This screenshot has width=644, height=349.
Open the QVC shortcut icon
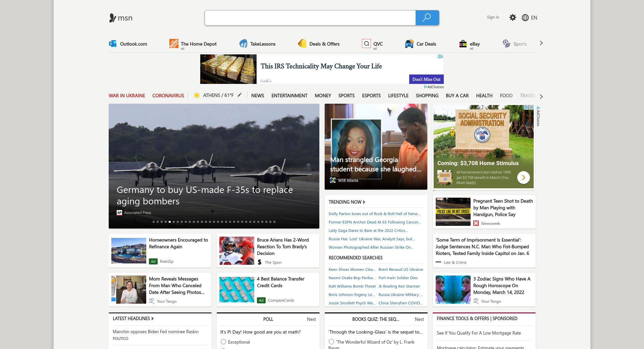pyautogui.click(x=366, y=44)
